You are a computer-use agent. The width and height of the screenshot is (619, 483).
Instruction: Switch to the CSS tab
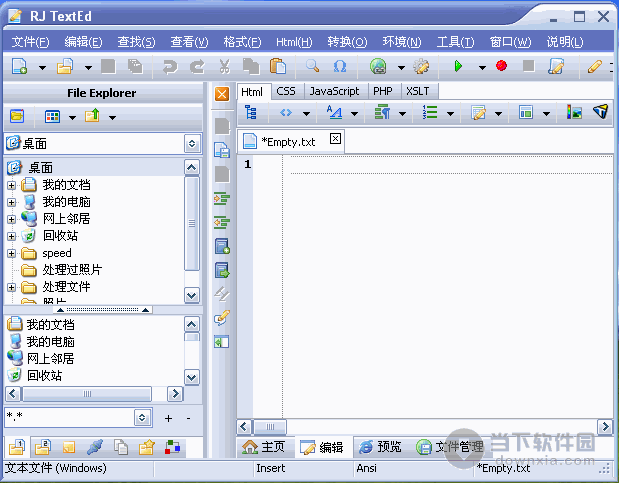[286, 91]
